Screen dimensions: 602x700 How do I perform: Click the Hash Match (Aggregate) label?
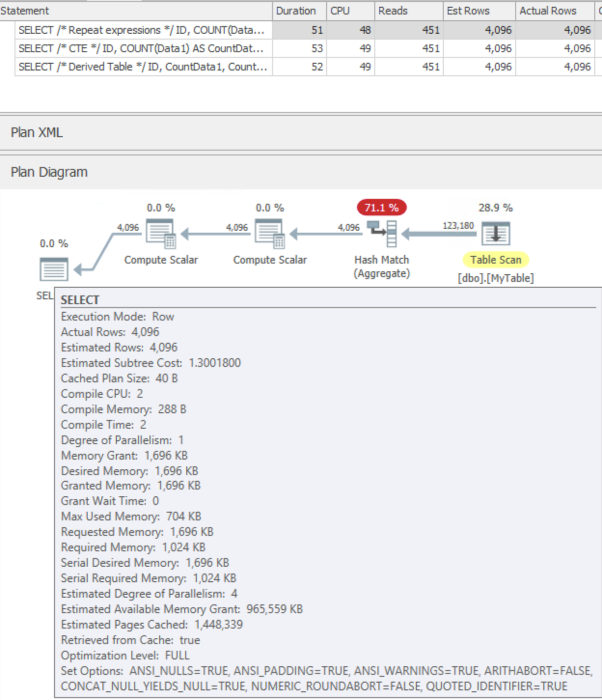(382, 266)
